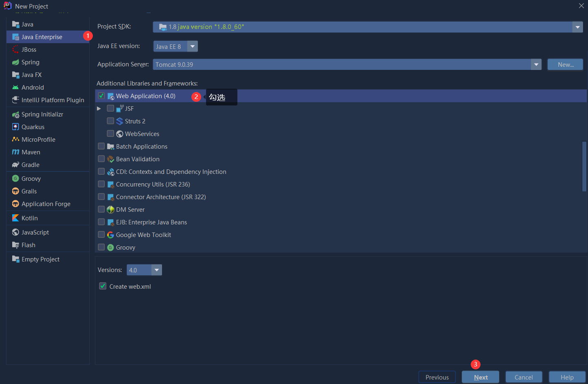
Task: Select the Spring leaf icon
Action: click(15, 62)
